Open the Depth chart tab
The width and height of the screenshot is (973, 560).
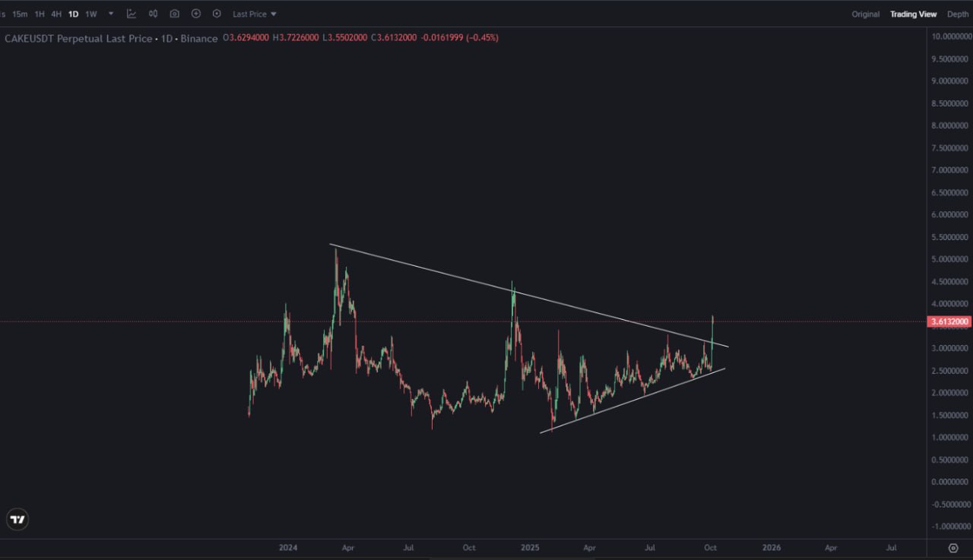pyautogui.click(x=958, y=14)
